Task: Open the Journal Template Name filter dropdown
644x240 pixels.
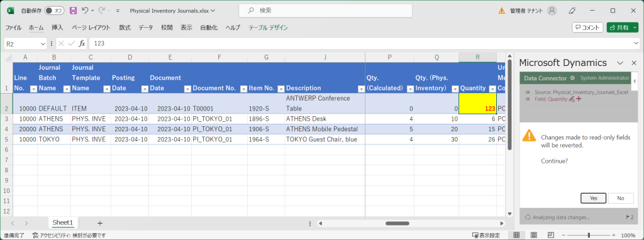Action: [107, 89]
